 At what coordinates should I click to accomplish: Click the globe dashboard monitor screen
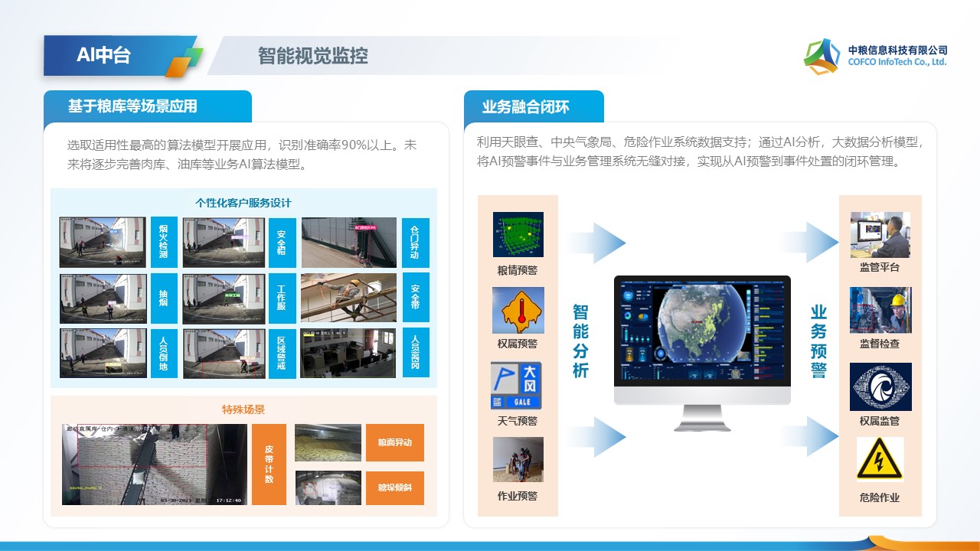tap(702, 333)
